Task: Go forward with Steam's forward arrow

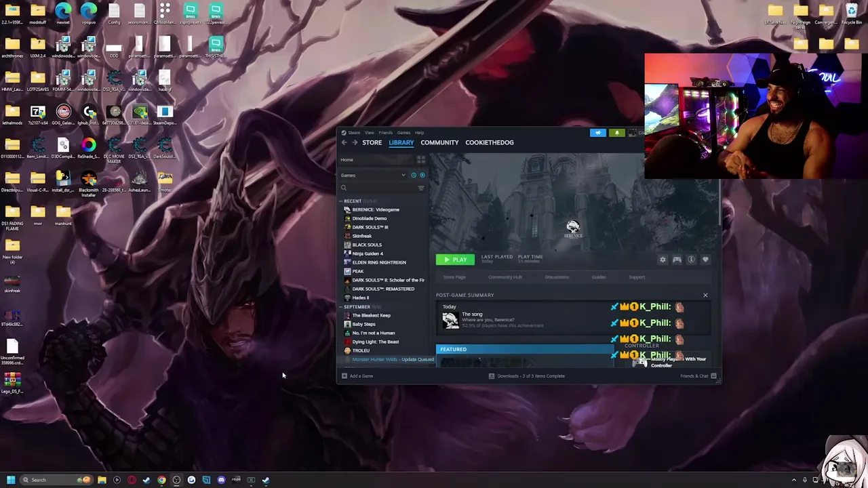Action: tap(354, 142)
